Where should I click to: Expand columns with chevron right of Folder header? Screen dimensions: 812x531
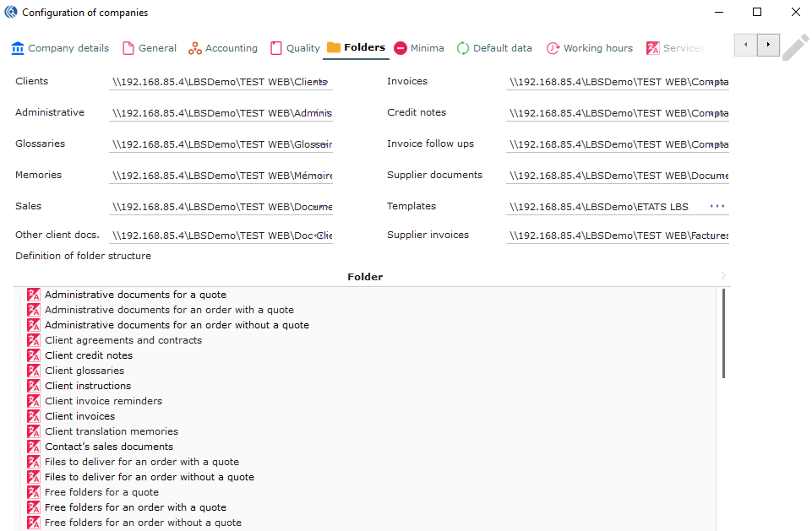tap(723, 276)
